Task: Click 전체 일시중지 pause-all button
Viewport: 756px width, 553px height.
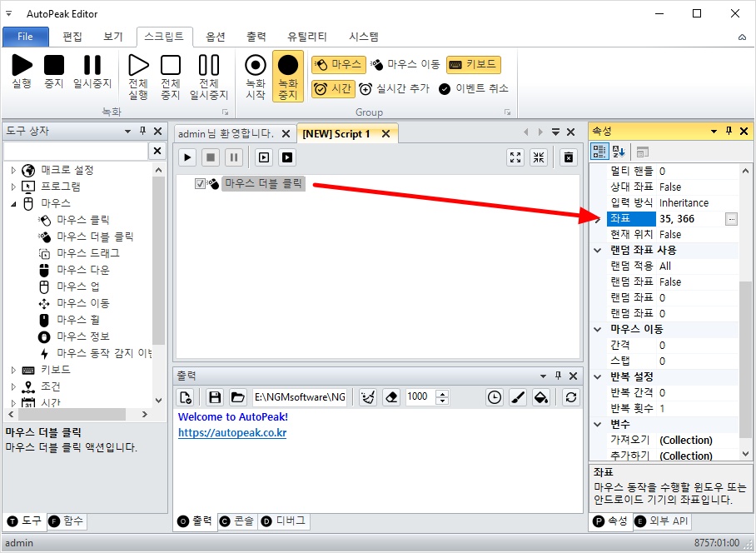Action: [209, 77]
